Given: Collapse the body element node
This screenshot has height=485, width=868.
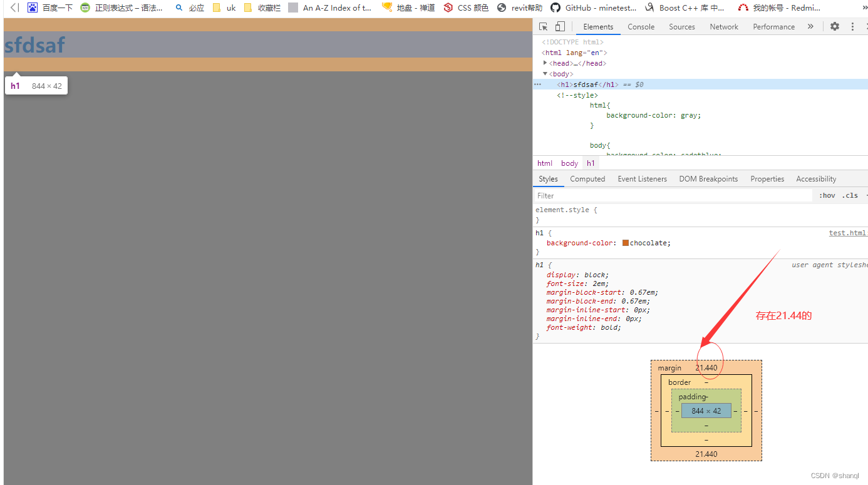Looking at the screenshot, I should point(545,74).
